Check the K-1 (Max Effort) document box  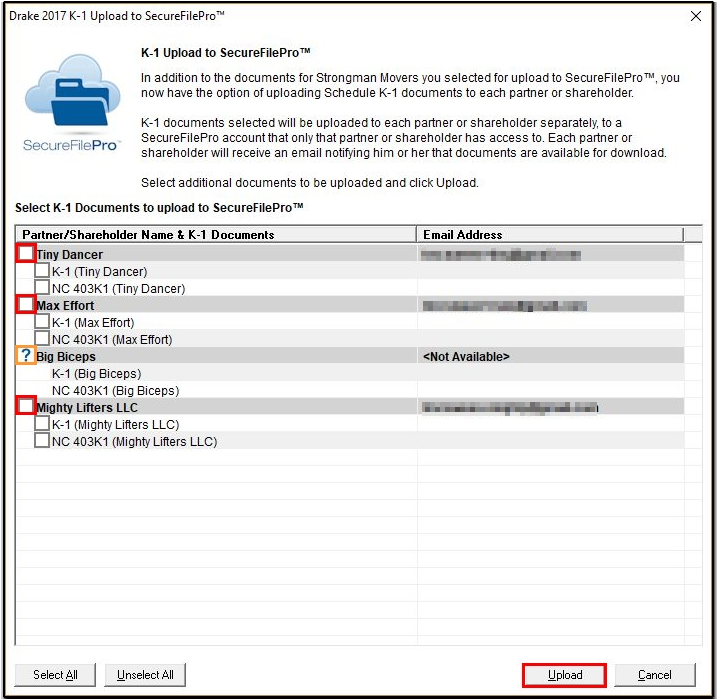[42, 322]
